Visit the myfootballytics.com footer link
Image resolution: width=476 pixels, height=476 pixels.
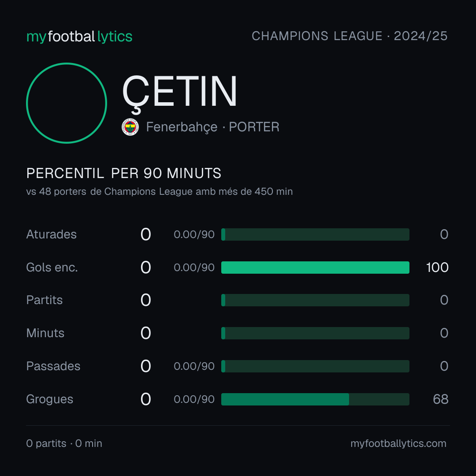click(398, 443)
